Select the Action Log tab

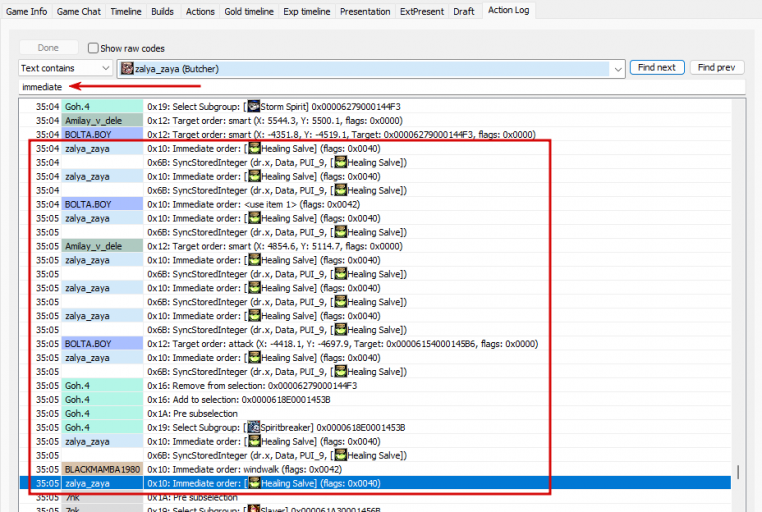click(x=508, y=10)
